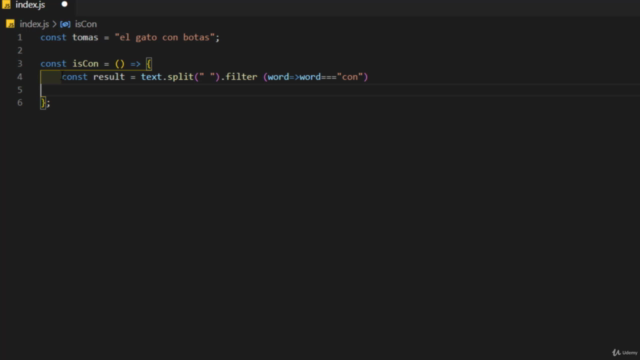This screenshot has height=360, width=640.
Task: Click line number 1 in the gutter
Action: [20, 38]
